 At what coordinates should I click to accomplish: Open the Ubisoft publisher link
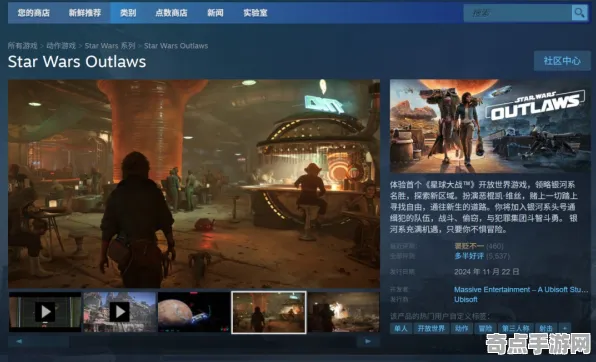click(466, 299)
